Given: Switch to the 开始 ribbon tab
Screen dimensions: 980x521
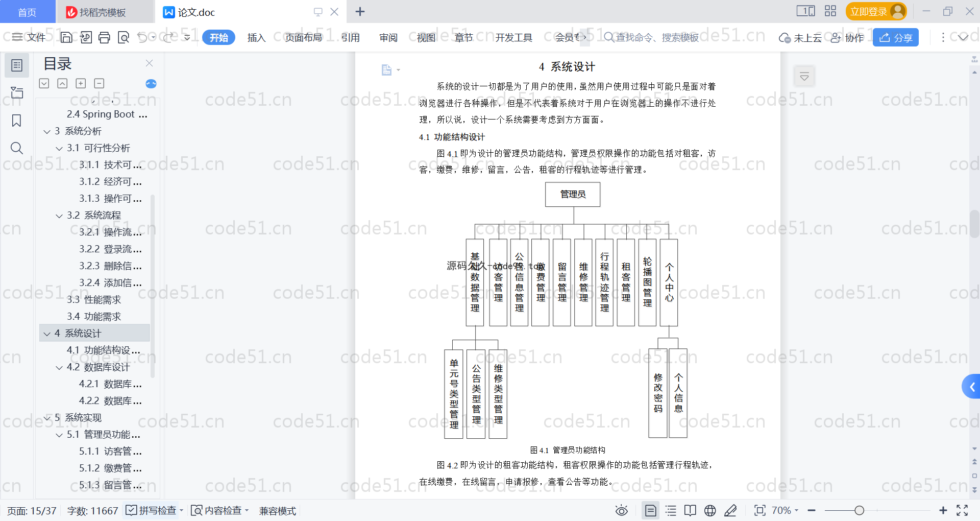Looking at the screenshot, I should (x=218, y=37).
